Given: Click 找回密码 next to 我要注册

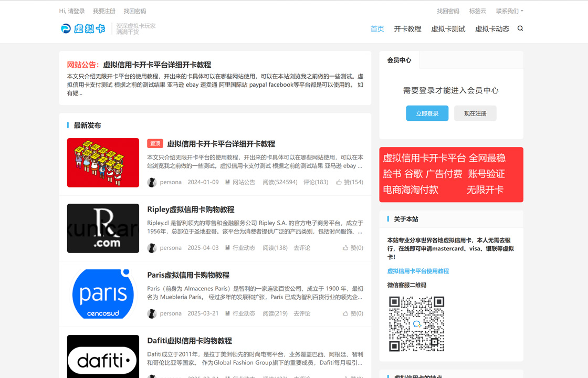Looking at the screenshot, I should [135, 11].
